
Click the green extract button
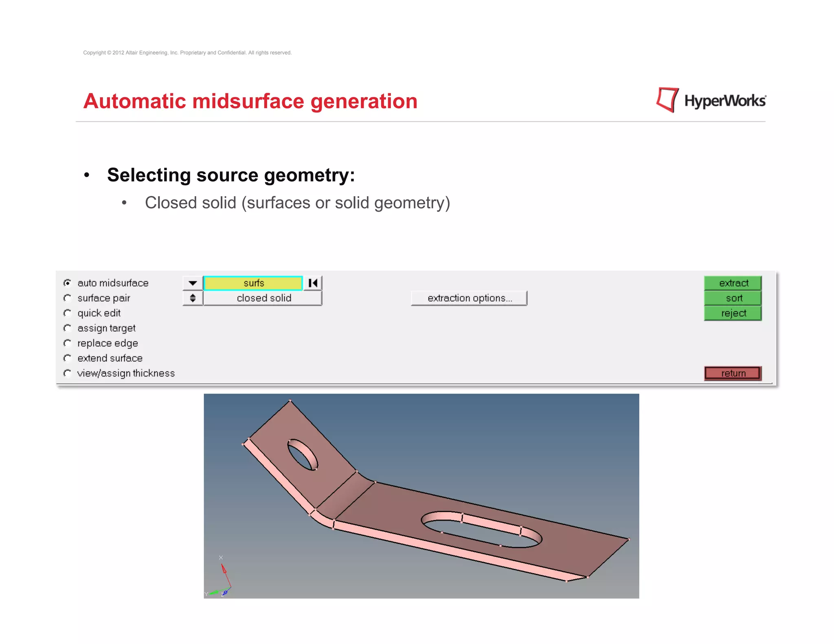(733, 283)
